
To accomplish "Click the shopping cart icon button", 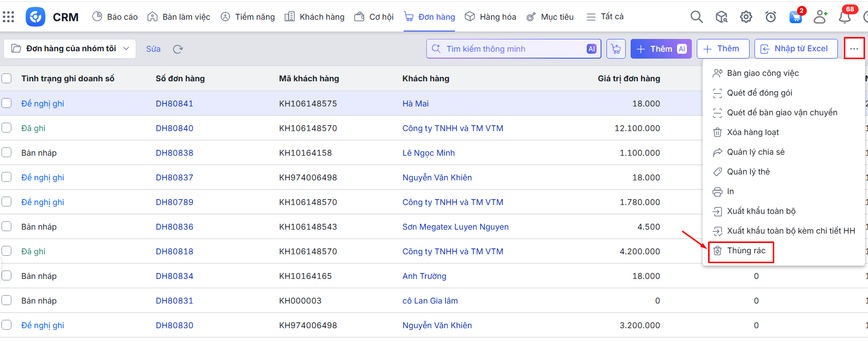I will [616, 49].
